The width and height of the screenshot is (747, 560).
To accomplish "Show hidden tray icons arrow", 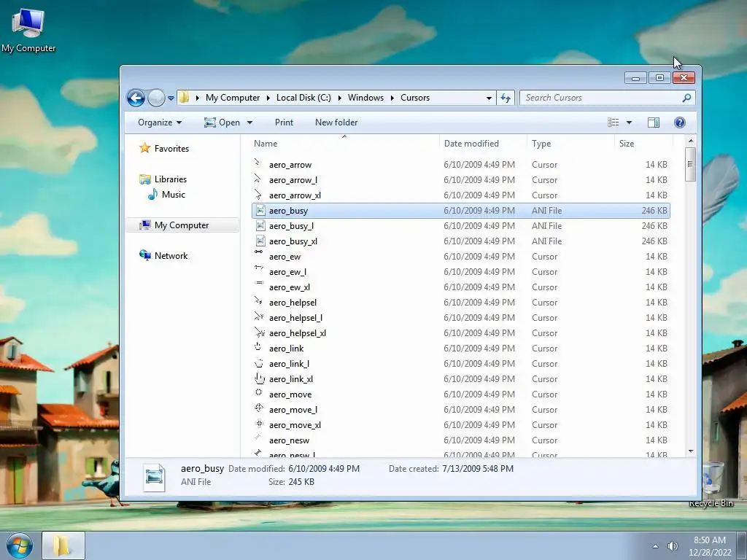I will (655, 546).
